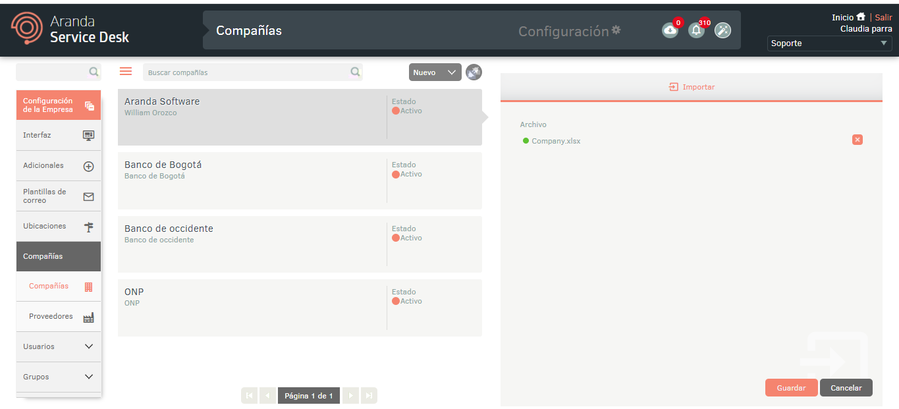Go to the next page arrow
The width and height of the screenshot is (899, 409).
pyautogui.click(x=351, y=395)
